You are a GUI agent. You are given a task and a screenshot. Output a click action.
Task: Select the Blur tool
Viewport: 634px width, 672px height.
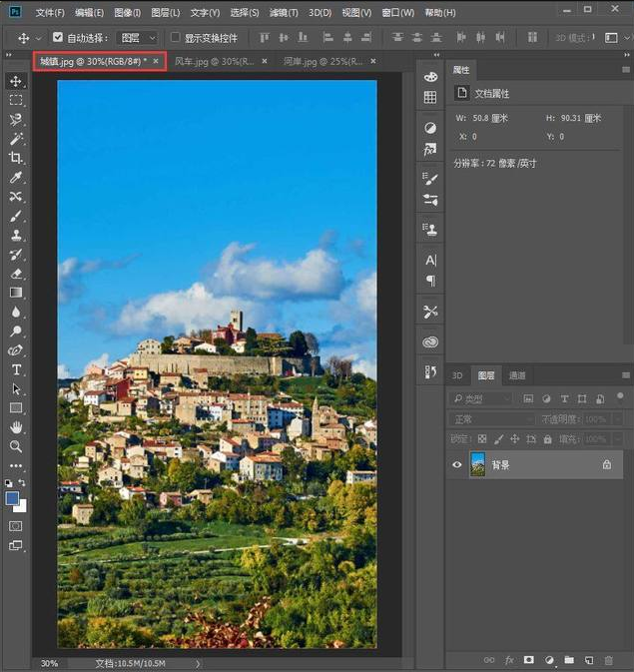click(16, 312)
